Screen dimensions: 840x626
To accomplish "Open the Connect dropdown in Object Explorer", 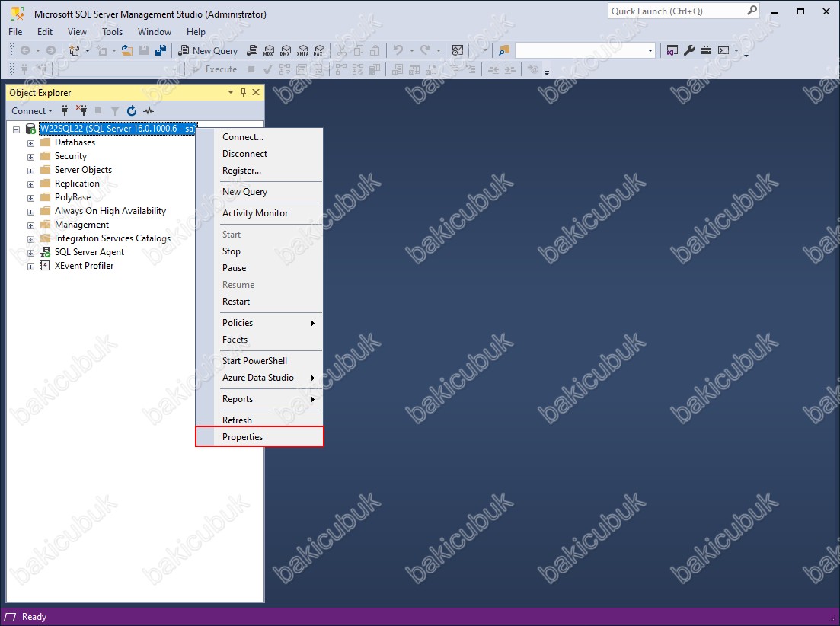I will (32, 111).
